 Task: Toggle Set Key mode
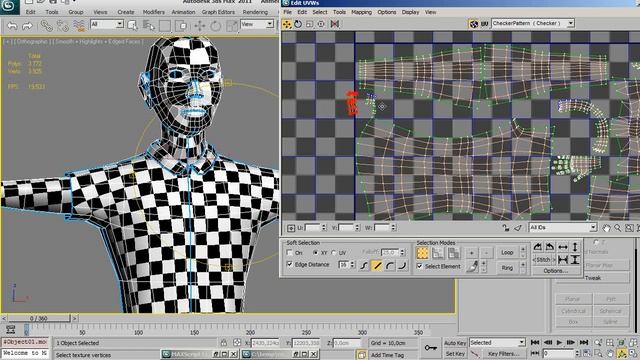pyautogui.click(x=455, y=354)
